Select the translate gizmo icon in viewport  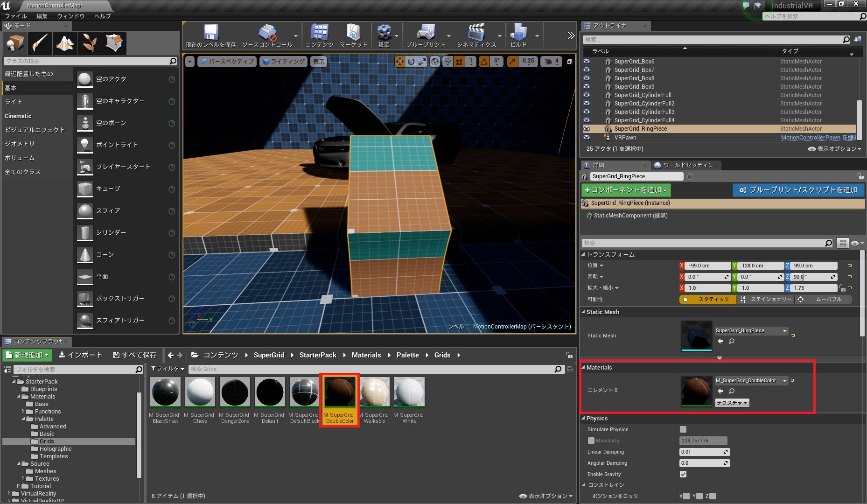(x=400, y=62)
